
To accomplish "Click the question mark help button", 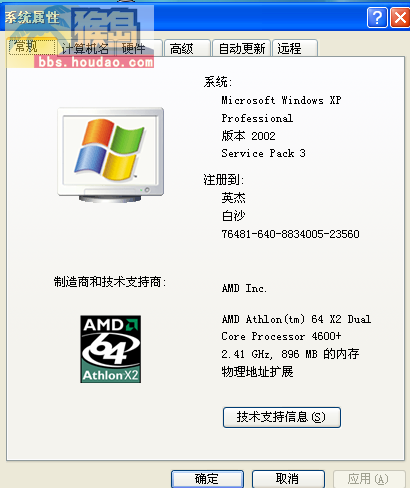I will [x=377, y=17].
